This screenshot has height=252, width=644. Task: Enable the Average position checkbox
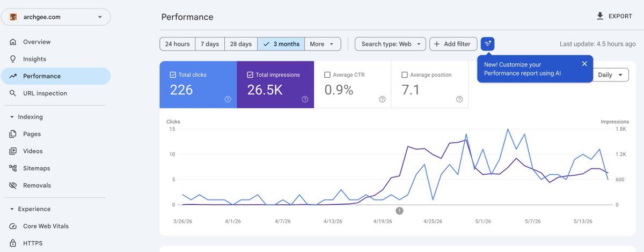pos(405,75)
